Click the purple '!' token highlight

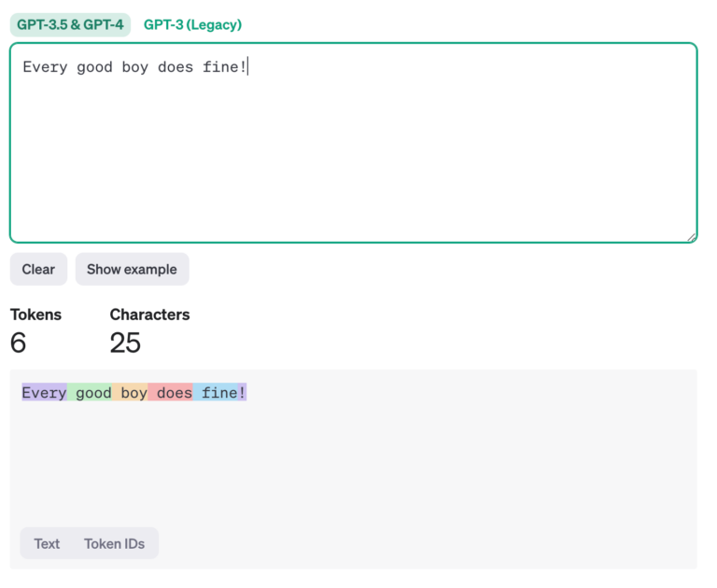point(243,392)
